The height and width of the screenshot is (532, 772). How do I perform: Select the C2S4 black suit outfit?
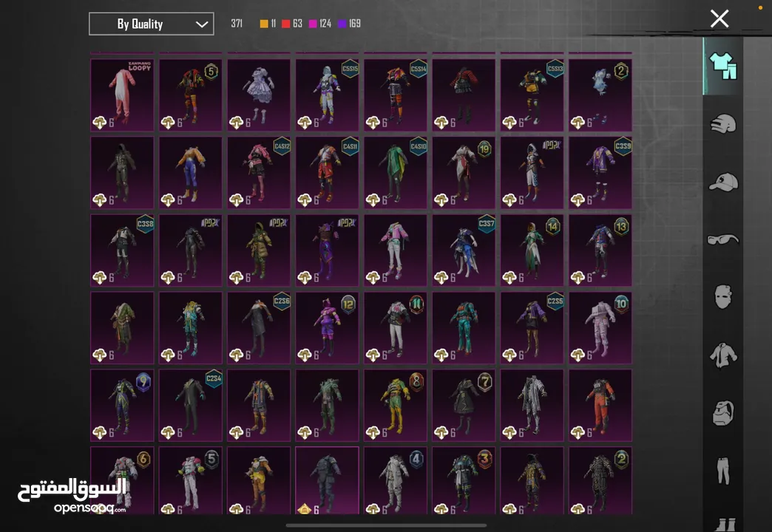pyautogui.click(x=191, y=405)
